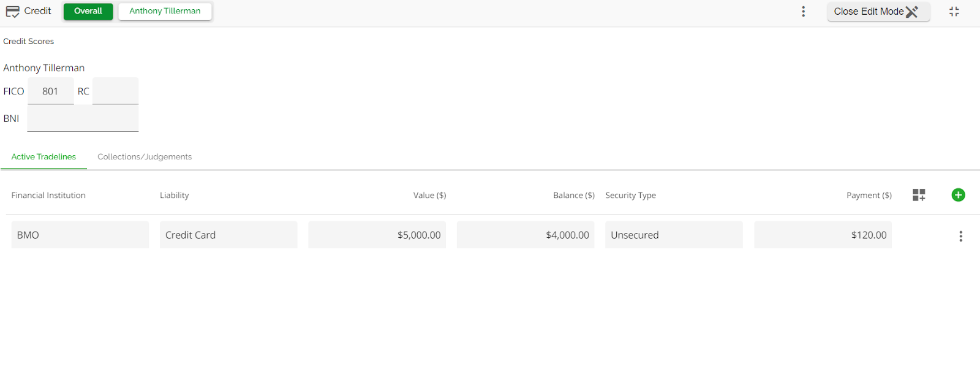Click the Financial Institution column header
The image size is (980, 374).
(x=48, y=195)
